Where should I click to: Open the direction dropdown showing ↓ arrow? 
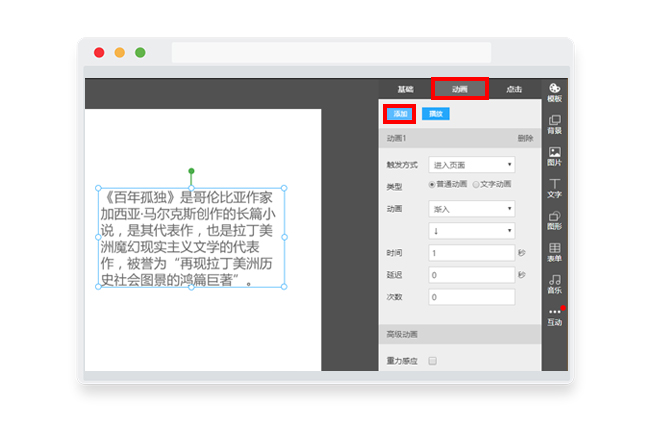(471, 231)
